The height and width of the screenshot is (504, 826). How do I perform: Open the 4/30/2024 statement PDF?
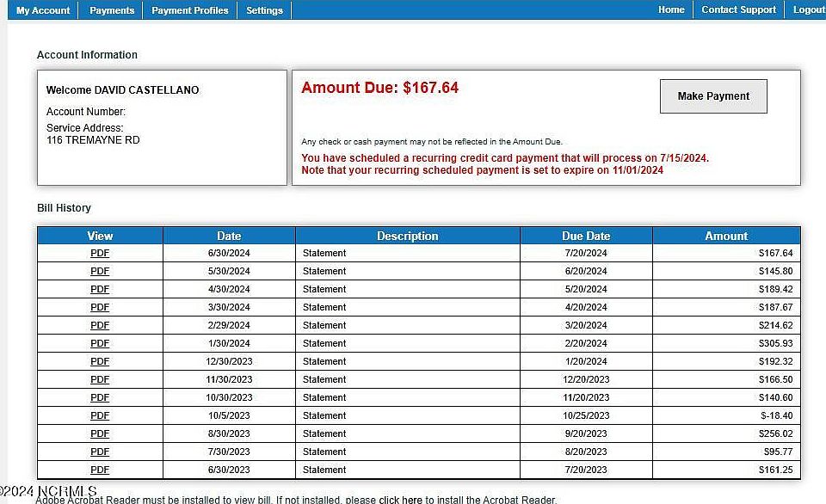pos(100,289)
